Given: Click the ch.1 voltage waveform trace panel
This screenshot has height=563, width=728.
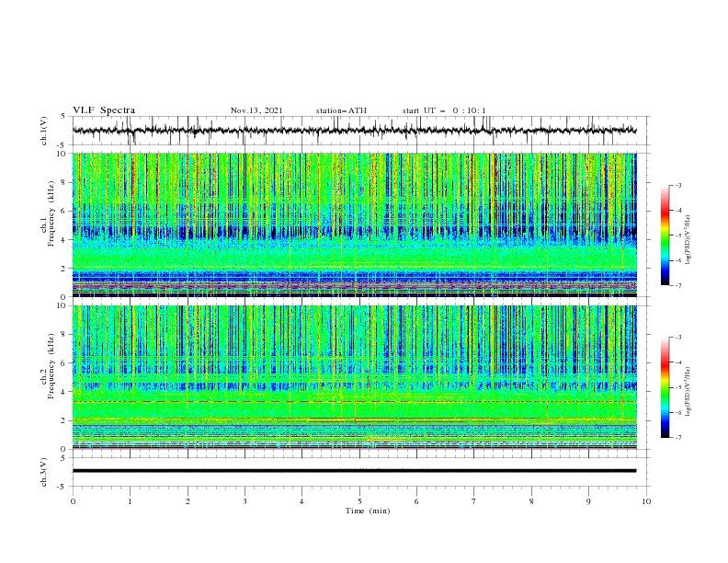Looking at the screenshot, I should (361, 131).
